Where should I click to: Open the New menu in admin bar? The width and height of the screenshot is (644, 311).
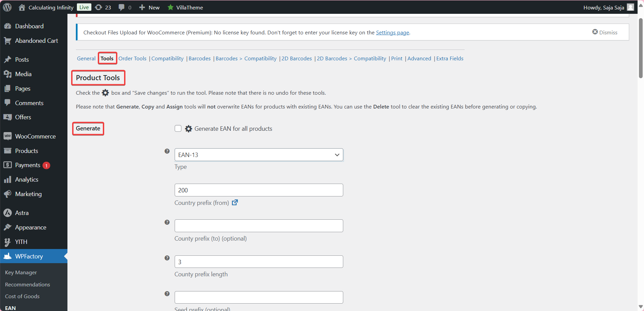(149, 7)
